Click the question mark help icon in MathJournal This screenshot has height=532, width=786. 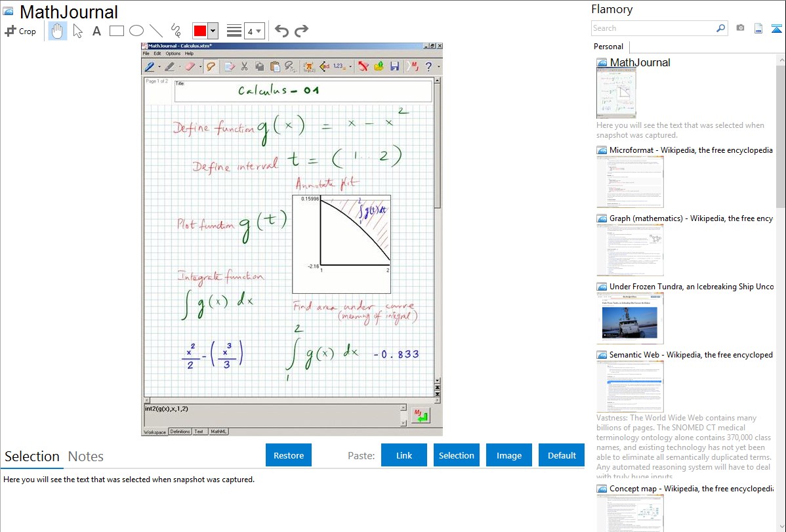[x=428, y=66]
